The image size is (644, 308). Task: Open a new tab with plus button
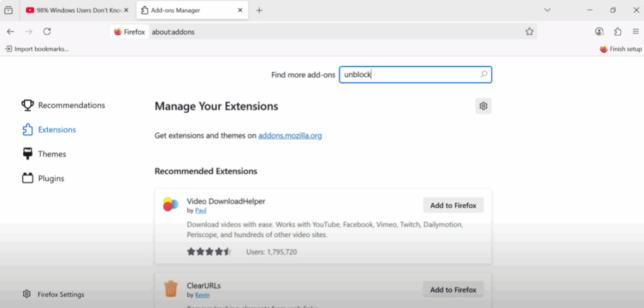(259, 10)
